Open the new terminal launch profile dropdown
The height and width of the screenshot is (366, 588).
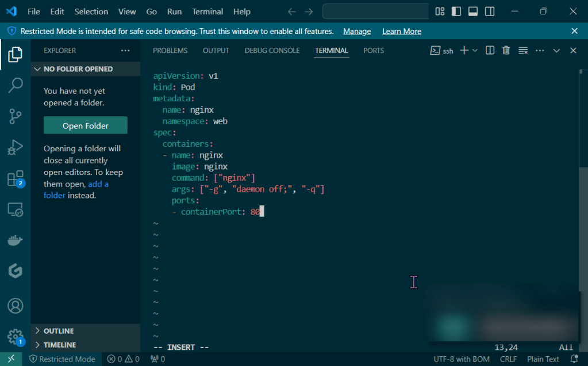click(x=475, y=51)
